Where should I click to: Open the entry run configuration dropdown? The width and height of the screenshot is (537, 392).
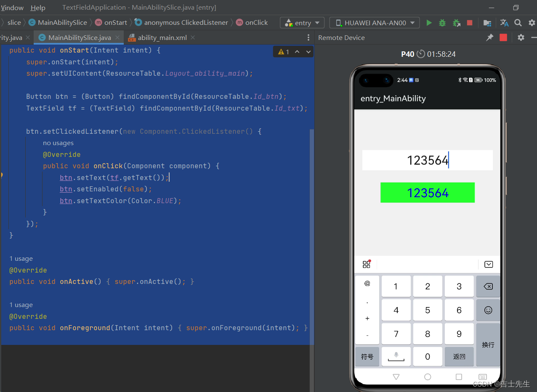click(302, 23)
